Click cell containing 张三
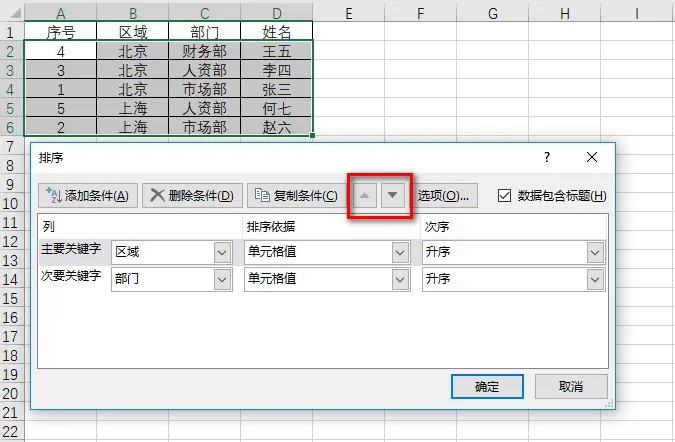 (276, 89)
